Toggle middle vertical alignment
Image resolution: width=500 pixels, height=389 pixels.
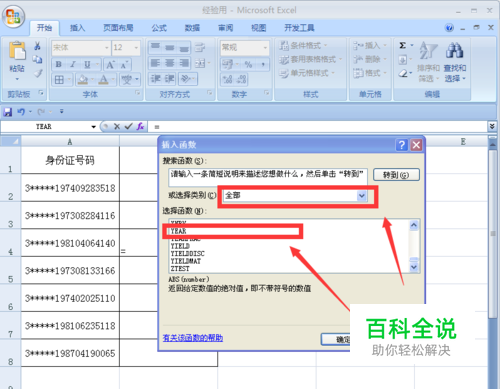pyautogui.click(x=169, y=47)
